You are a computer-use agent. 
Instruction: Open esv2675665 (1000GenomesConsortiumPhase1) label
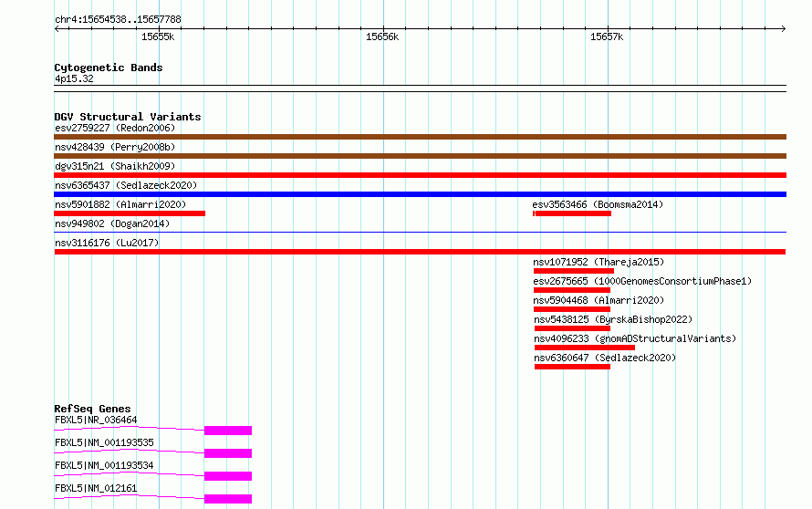pos(642,281)
